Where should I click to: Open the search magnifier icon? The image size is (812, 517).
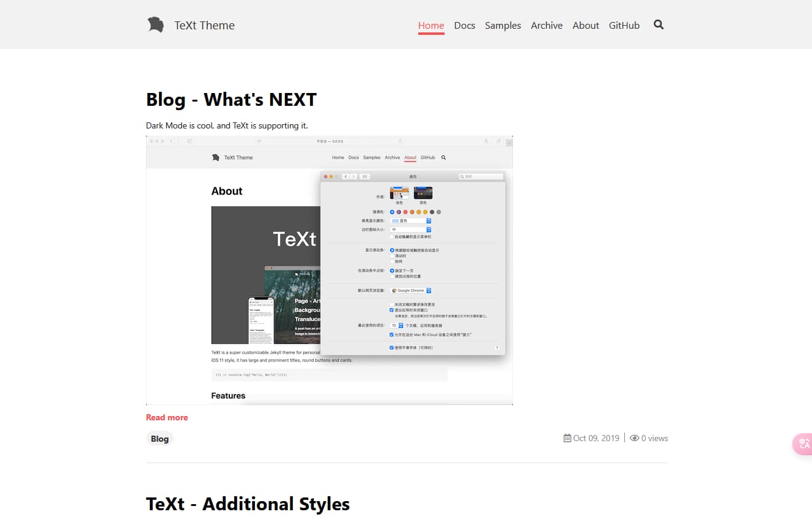[659, 25]
